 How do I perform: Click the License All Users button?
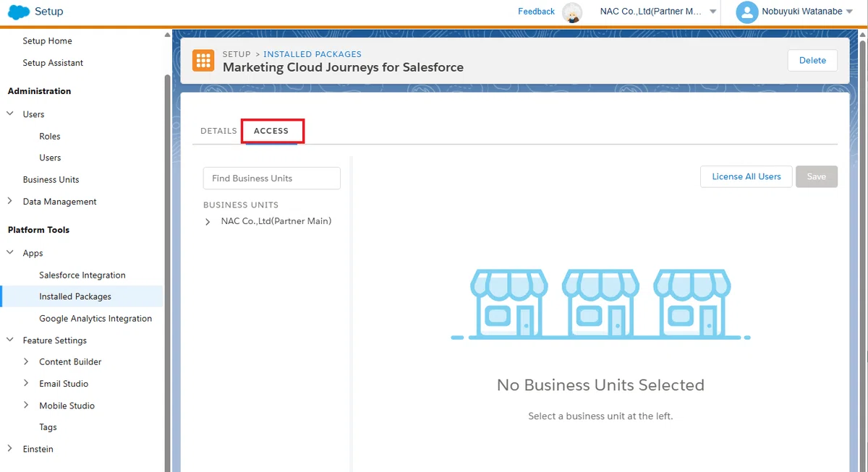pyautogui.click(x=746, y=176)
